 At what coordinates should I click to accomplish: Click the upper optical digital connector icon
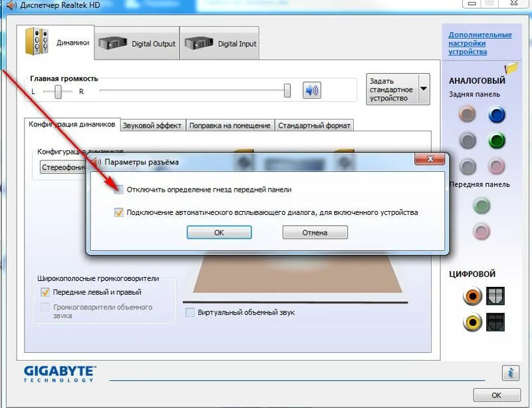point(495,296)
